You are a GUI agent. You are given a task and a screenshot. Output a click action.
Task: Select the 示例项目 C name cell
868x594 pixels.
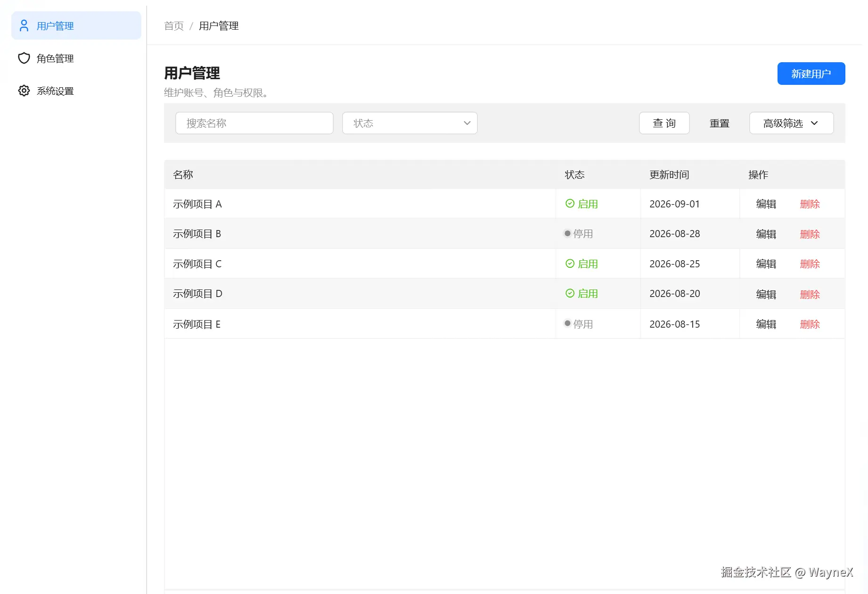pyautogui.click(x=360, y=264)
